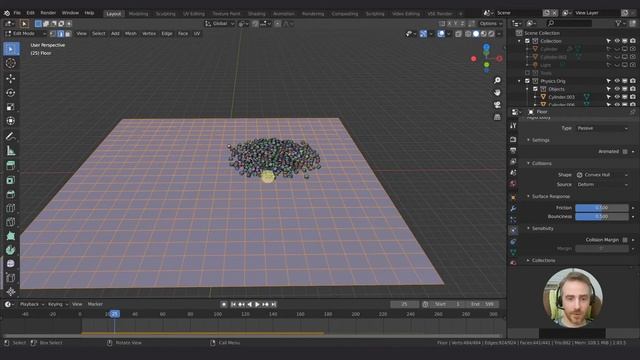Open the Output properties tab
Screen dimensions: 640x360
click(513, 151)
